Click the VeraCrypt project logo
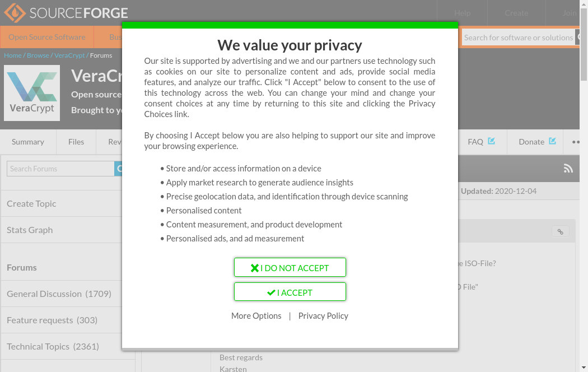588x372 pixels. (x=32, y=93)
